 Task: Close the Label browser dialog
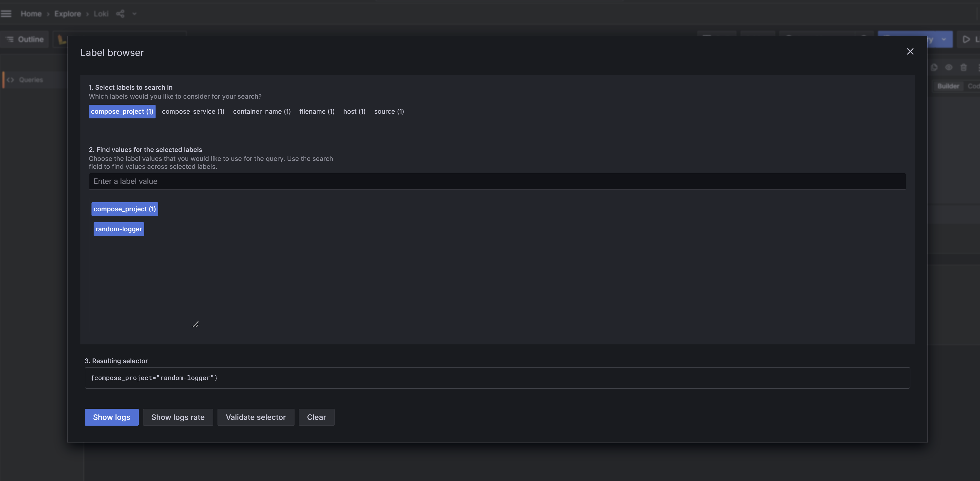coord(910,51)
